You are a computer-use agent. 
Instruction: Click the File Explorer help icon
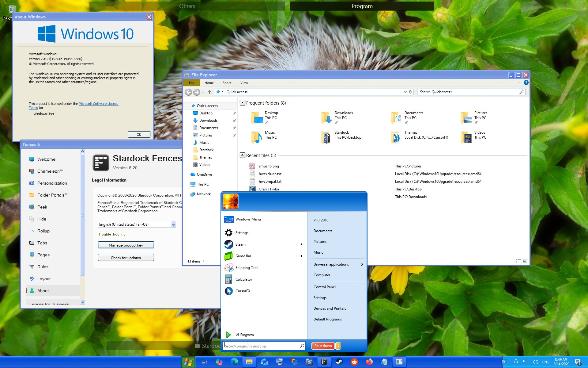point(526,82)
